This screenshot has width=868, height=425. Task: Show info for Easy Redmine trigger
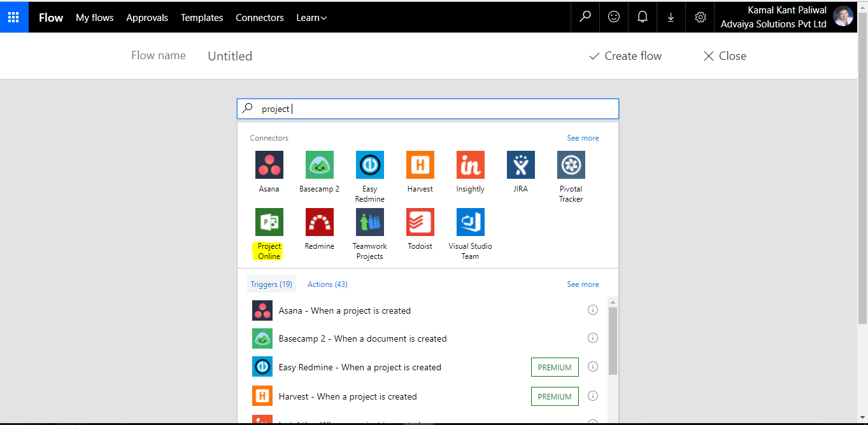593,367
